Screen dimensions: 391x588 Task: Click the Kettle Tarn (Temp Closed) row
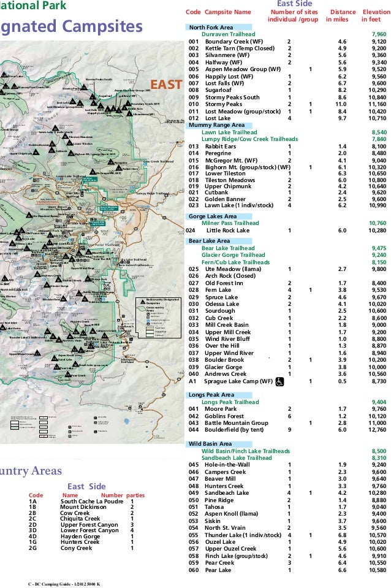click(x=287, y=48)
